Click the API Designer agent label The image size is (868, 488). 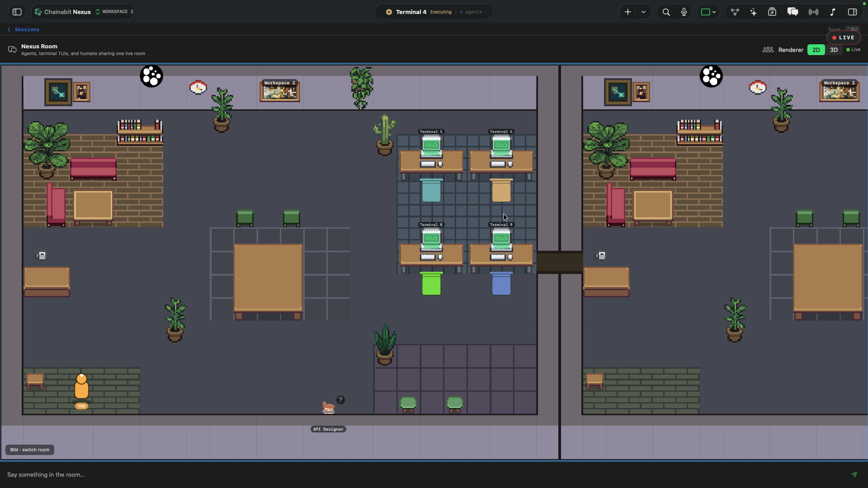tap(328, 429)
